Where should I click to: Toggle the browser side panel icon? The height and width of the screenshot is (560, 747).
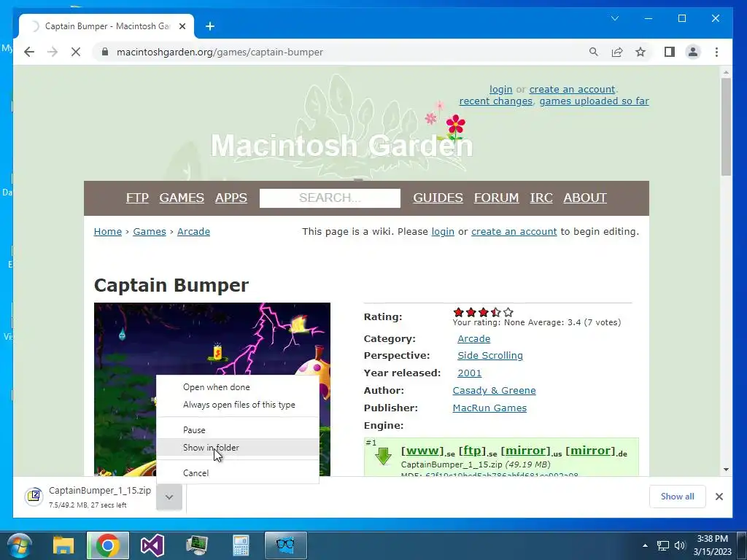pos(670,52)
